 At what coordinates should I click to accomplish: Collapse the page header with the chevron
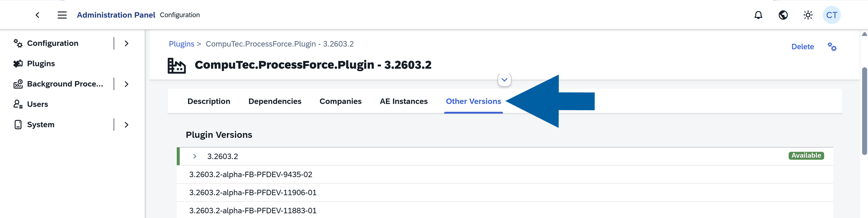(504, 80)
